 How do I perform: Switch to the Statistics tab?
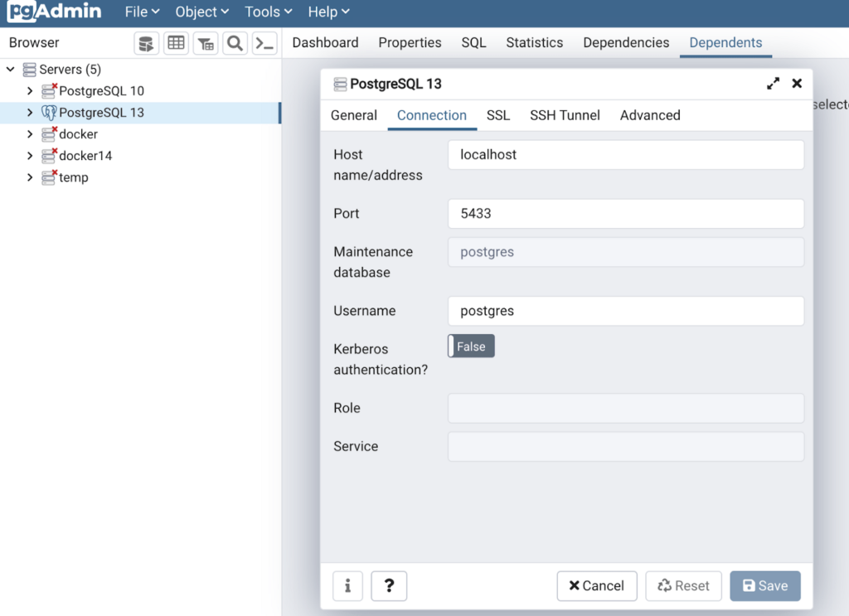[535, 43]
